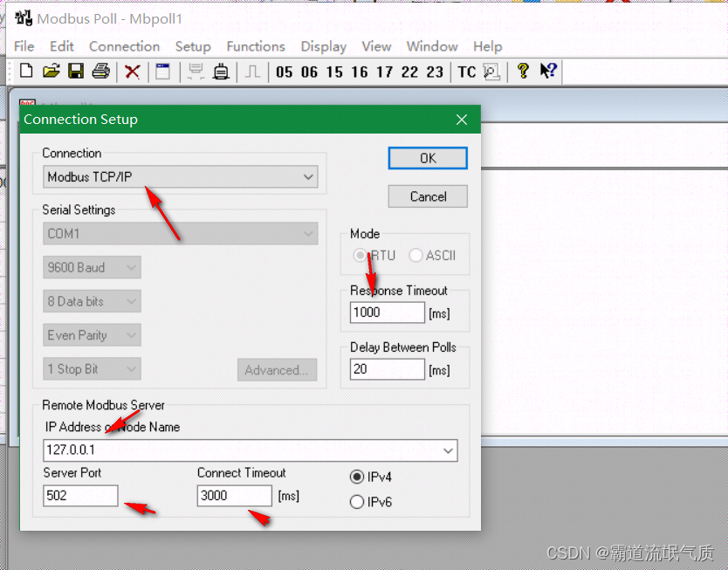Image resolution: width=728 pixels, height=570 pixels.
Task: Click the red X delete icon
Action: [133, 72]
